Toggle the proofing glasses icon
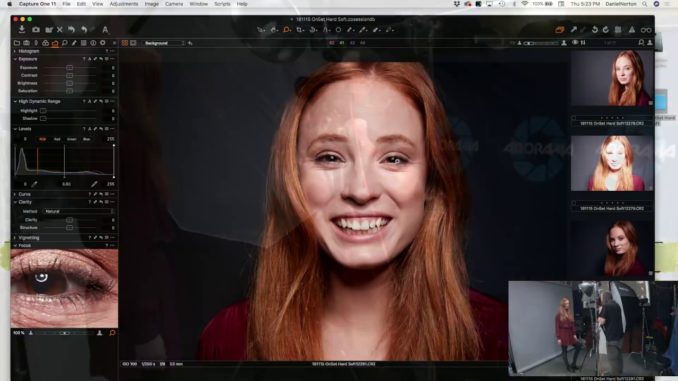 pos(646,30)
